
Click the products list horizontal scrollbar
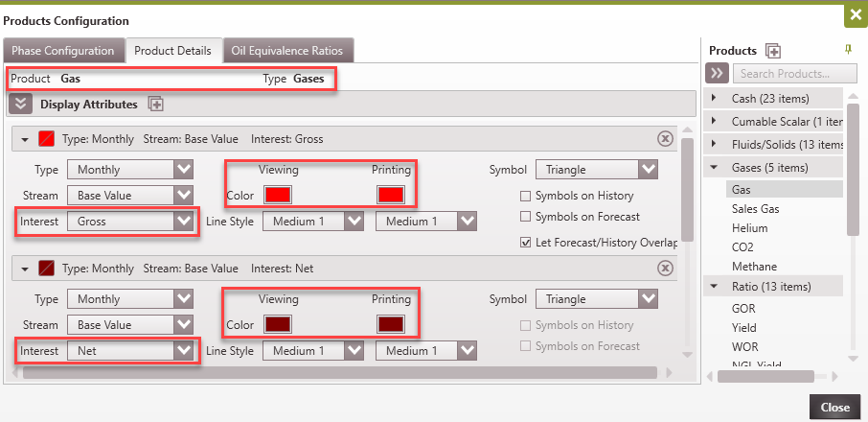[x=766, y=377]
